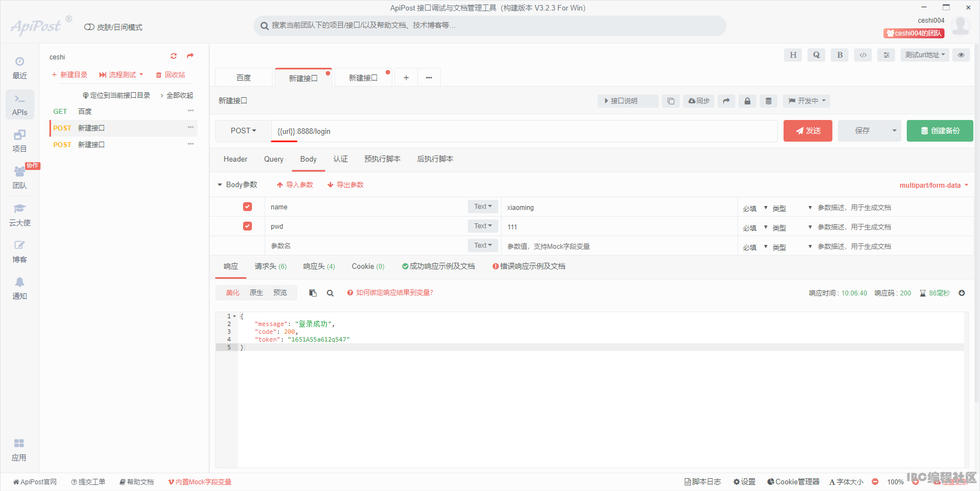Viewport: 980px width, 491px height.
Task: Open 脚本日志 in status bar
Action: (703, 482)
